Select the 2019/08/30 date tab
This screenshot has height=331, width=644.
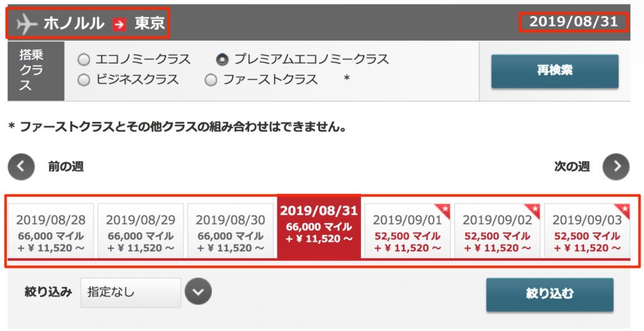[x=230, y=231]
